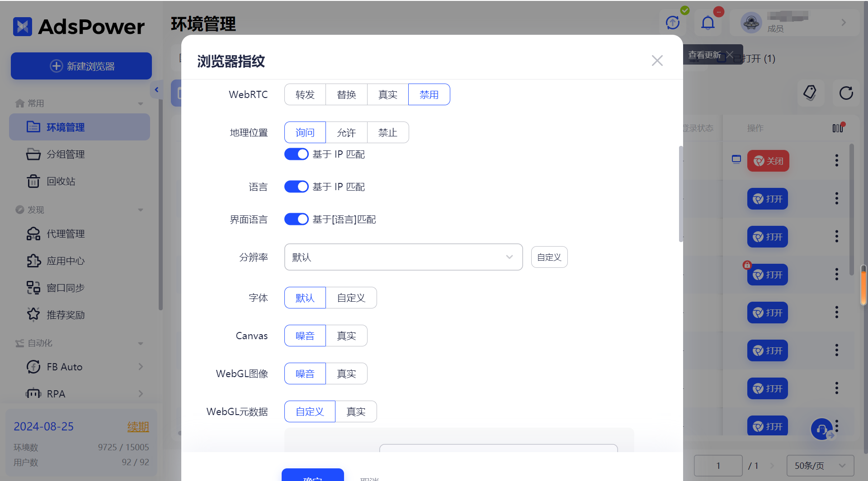
Task: Click the 分辨率 自定义 button
Action: click(549, 257)
